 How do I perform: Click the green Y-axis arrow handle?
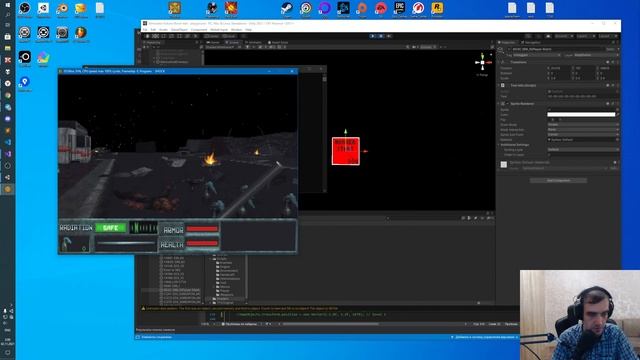click(346, 132)
